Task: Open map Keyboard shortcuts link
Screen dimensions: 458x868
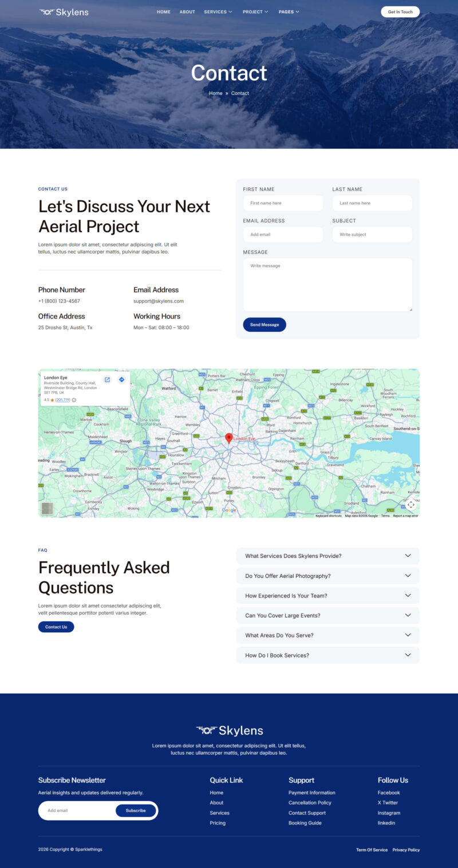Action: [329, 516]
